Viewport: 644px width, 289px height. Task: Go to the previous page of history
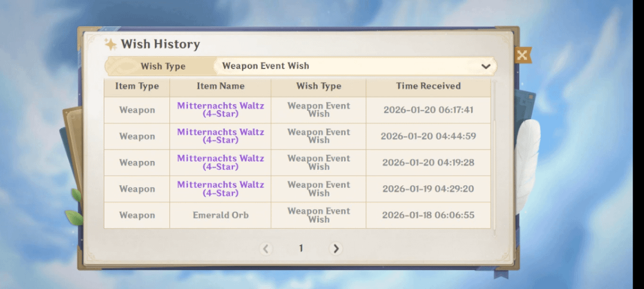click(266, 248)
